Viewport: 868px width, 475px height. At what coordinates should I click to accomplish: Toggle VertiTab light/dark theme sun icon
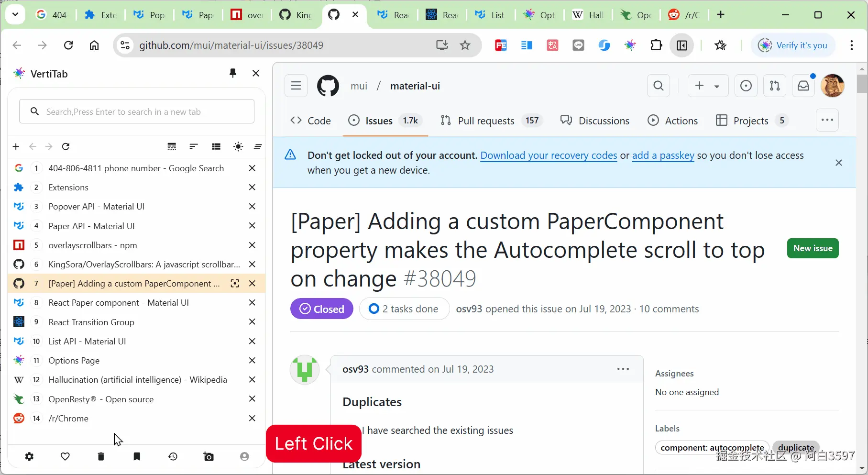238,146
